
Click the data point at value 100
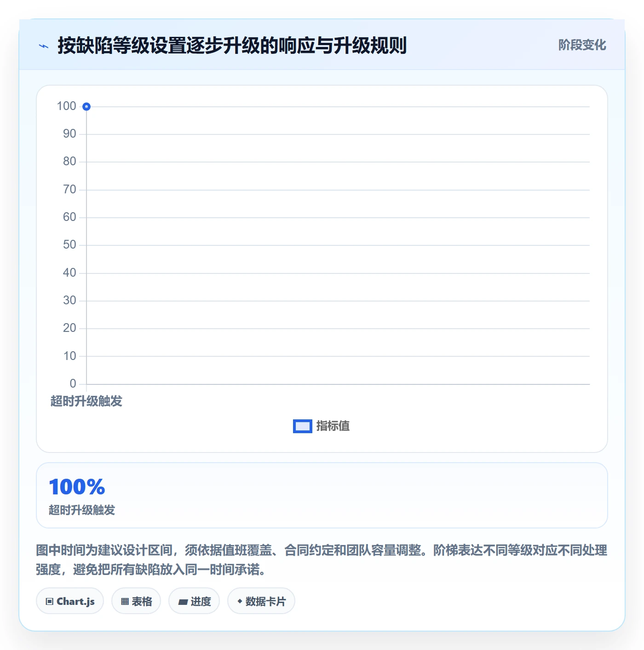coord(86,107)
